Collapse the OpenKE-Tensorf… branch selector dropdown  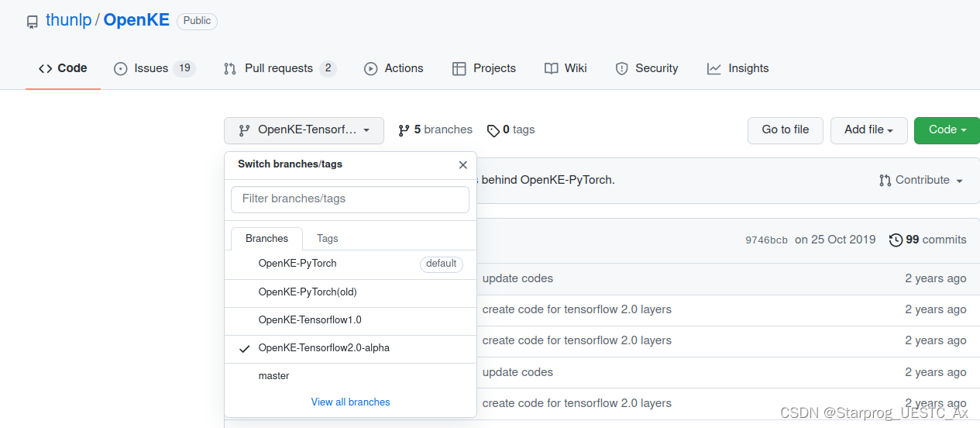304,130
